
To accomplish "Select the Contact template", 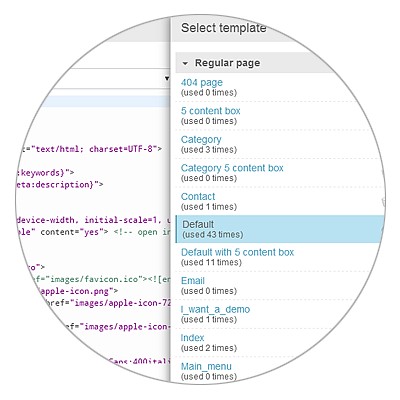I will [198, 196].
